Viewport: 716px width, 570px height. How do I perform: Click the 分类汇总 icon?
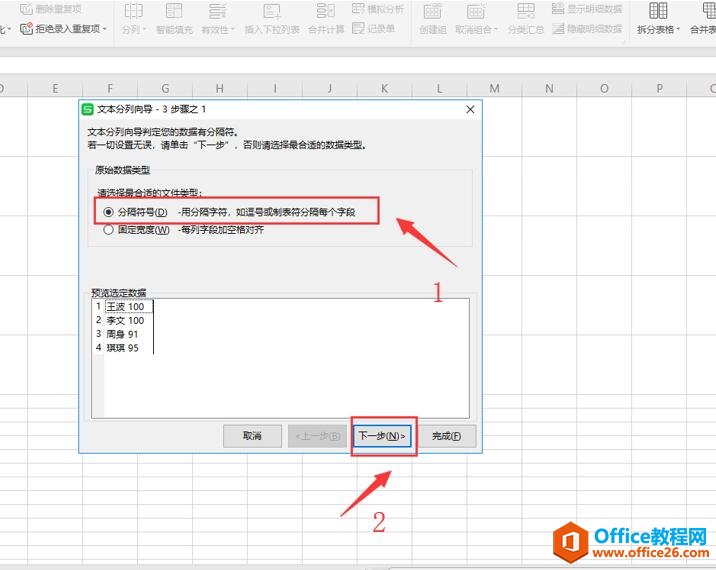tap(526, 11)
